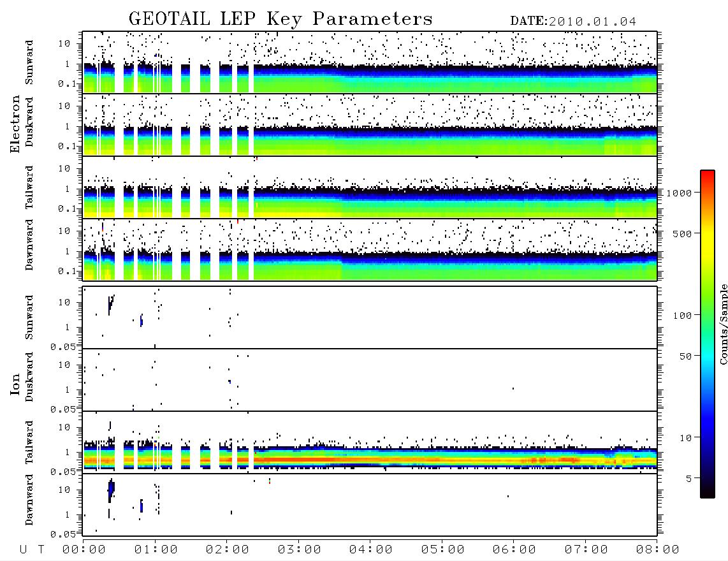Select the 08:00 time tick label
This screenshot has height=561, width=728.
pyautogui.click(x=658, y=550)
